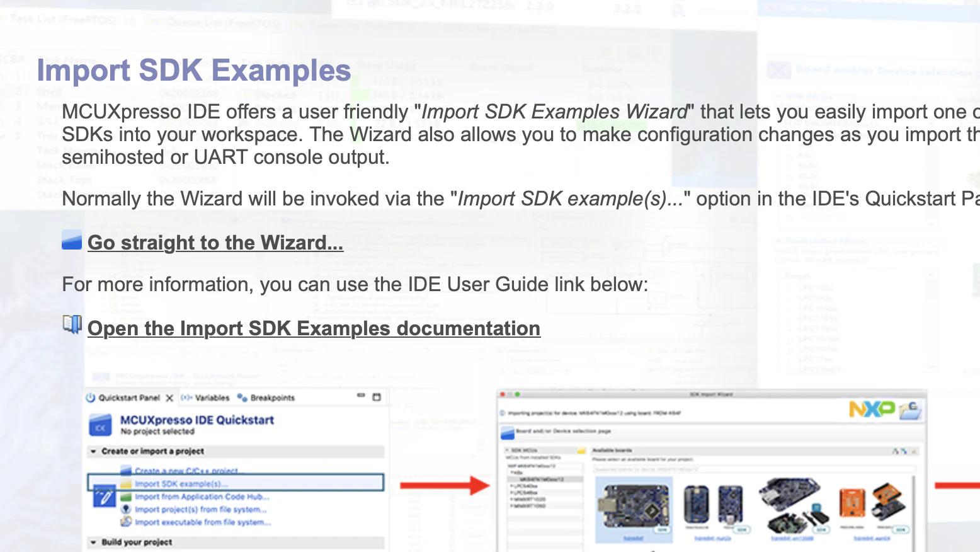The width and height of the screenshot is (980, 552).
Task: Collapse the "Create or import a project" section
Action: pos(93,451)
